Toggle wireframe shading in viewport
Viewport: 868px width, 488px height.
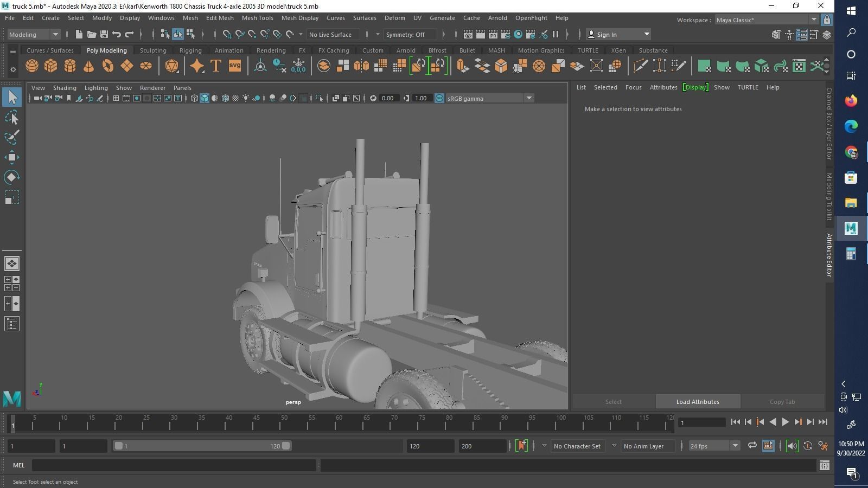tap(194, 98)
